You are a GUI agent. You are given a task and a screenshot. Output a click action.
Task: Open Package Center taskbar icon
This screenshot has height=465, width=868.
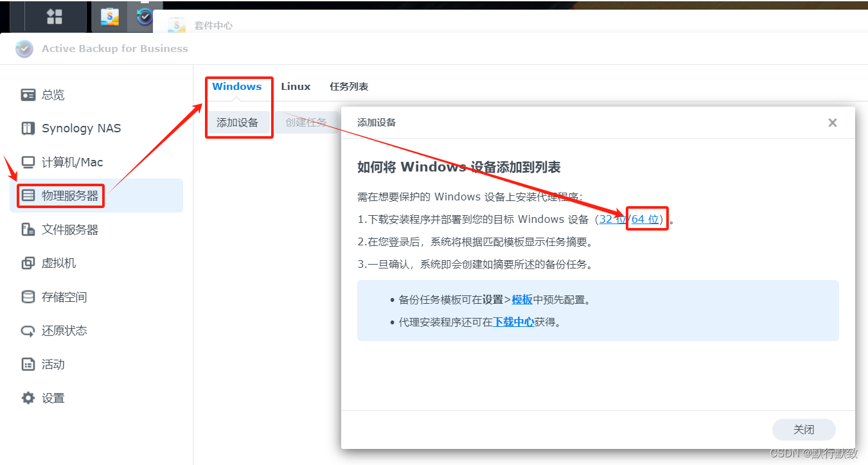click(x=109, y=17)
